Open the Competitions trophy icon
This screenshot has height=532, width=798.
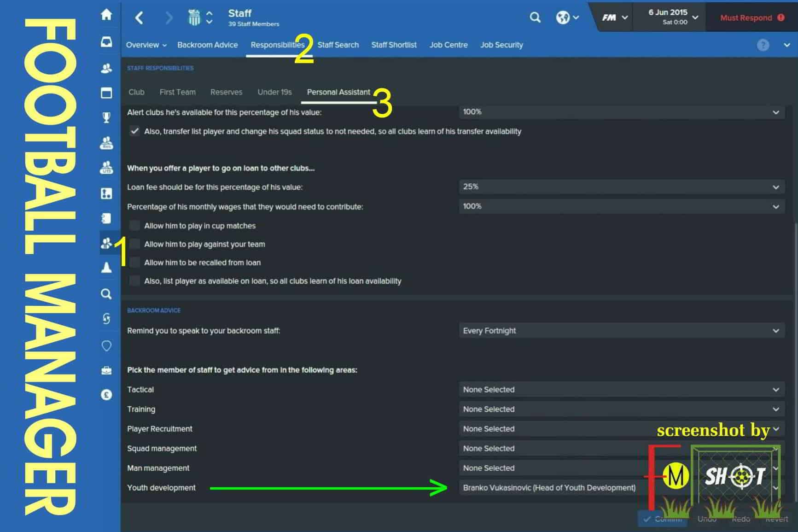tap(106, 117)
